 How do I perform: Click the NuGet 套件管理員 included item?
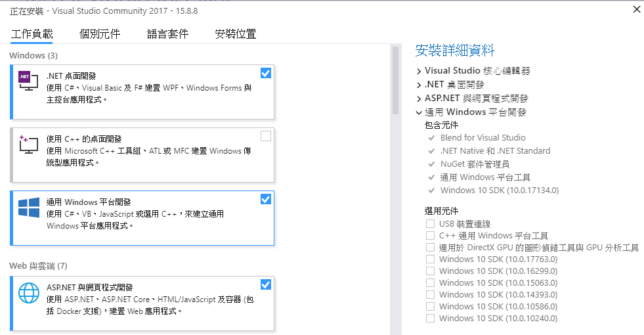point(475,164)
